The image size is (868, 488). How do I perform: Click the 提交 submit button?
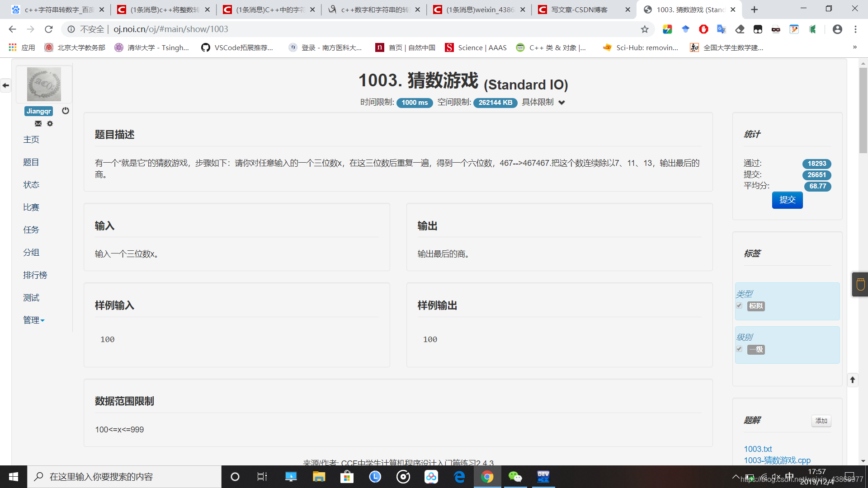point(787,200)
